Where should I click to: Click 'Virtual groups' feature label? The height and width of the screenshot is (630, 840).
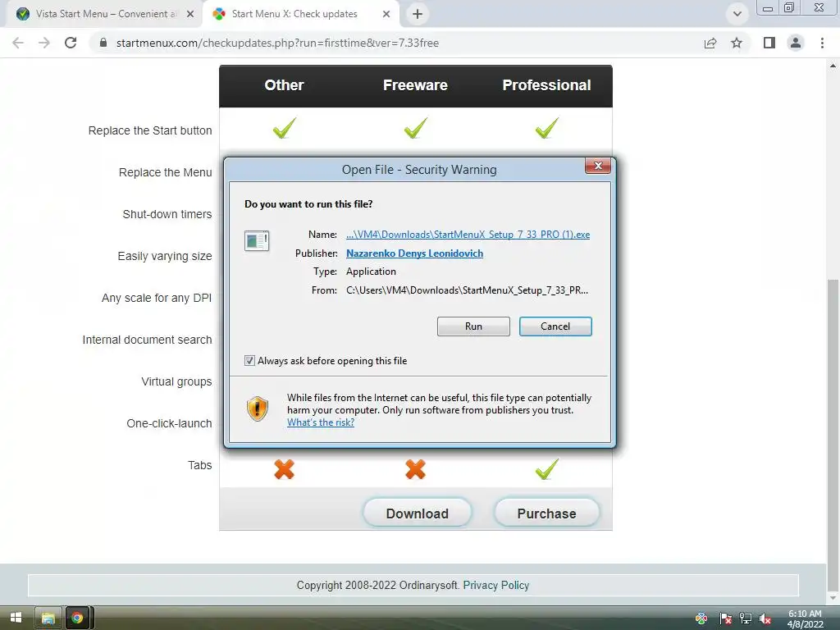(x=176, y=381)
